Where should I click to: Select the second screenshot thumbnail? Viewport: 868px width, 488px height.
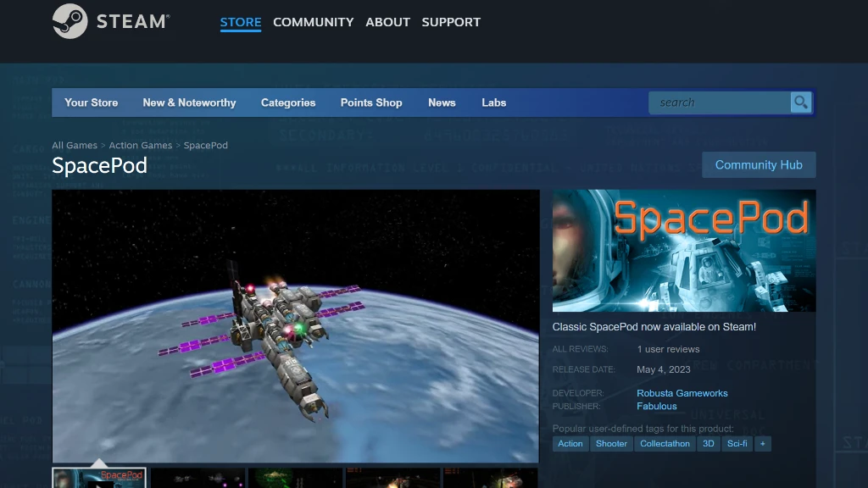(198, 479)
